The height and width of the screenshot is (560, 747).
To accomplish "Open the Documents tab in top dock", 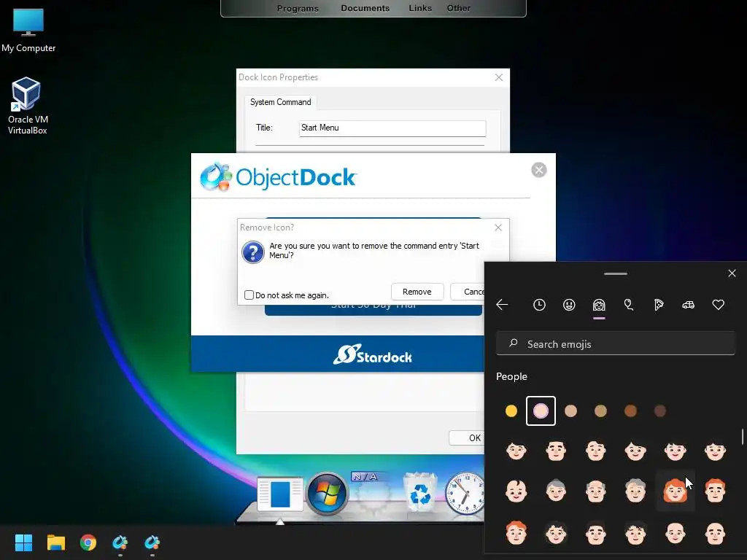I will pyautogui.click(x=365, y=9).
